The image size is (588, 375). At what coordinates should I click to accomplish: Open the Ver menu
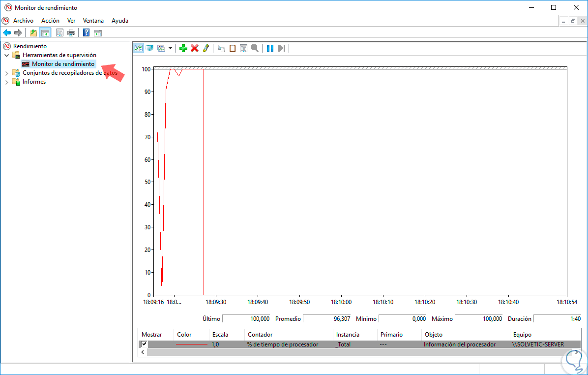[71, 21]
